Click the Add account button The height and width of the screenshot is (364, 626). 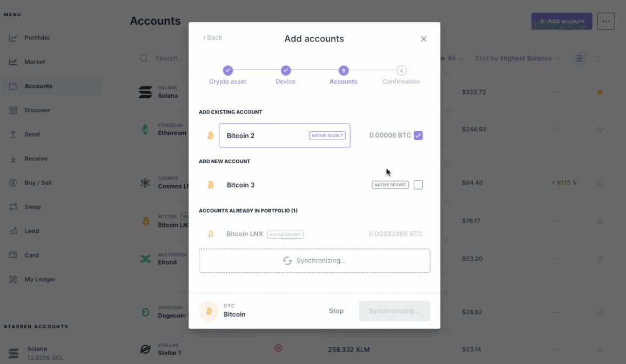(x=561, y=21)
